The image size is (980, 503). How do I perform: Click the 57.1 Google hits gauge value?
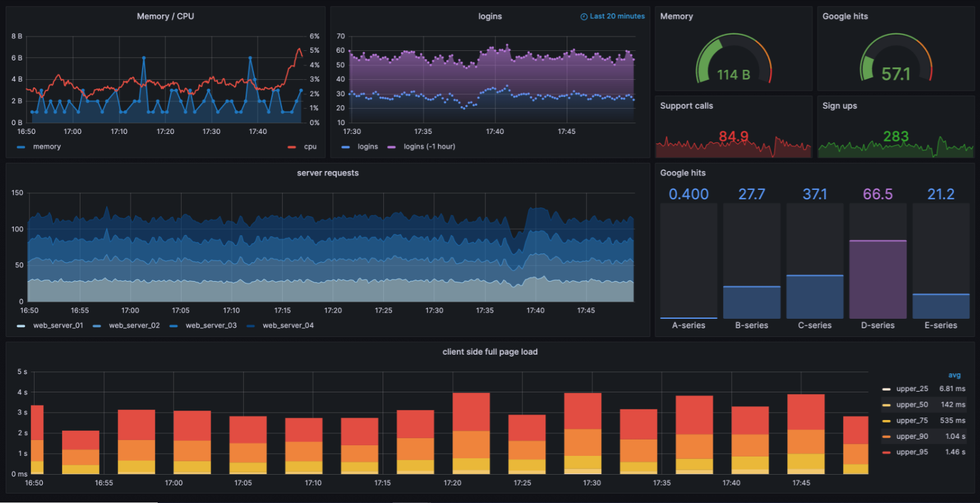pos(896,74)
